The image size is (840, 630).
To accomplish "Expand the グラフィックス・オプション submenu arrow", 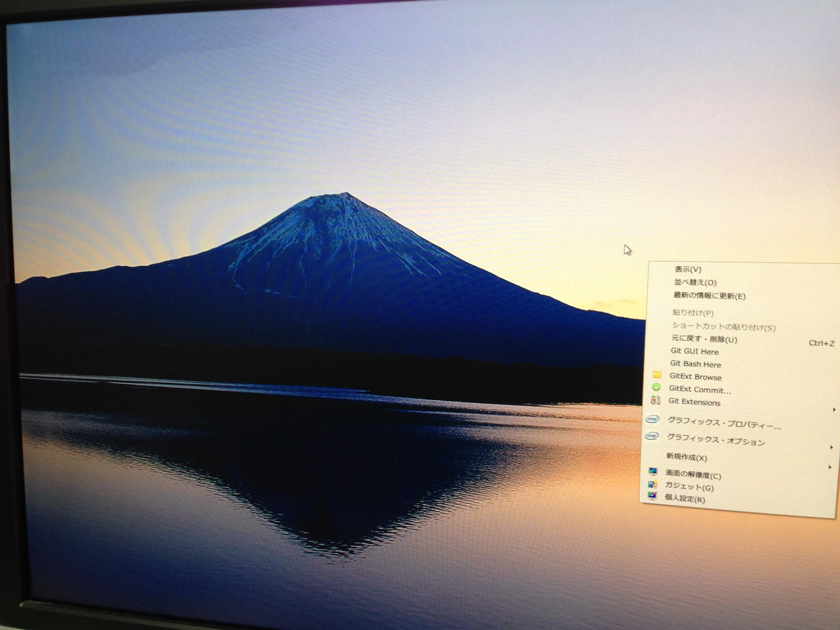I will (x=831, y=447).
